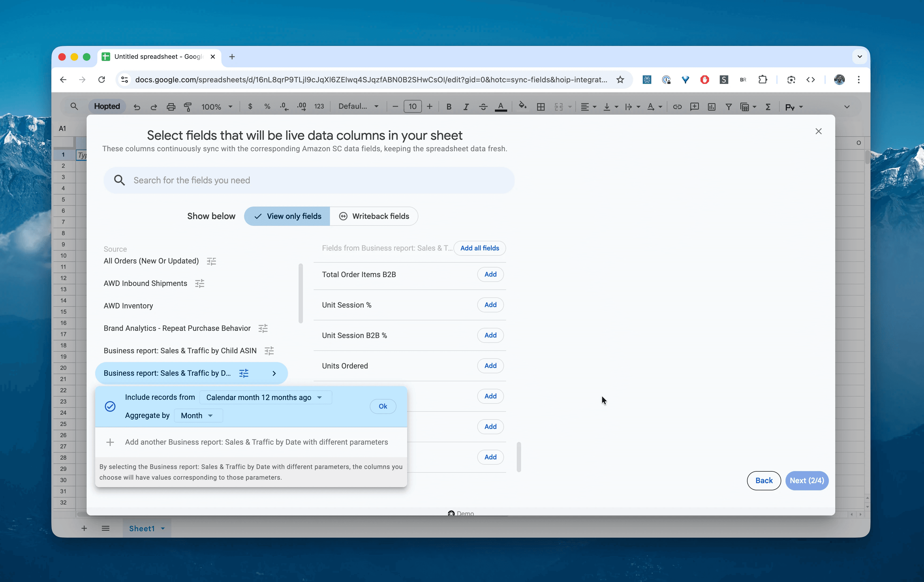Click the create filter icon
The height and width of the screenshot is (582, 924).
click(728, 107)
